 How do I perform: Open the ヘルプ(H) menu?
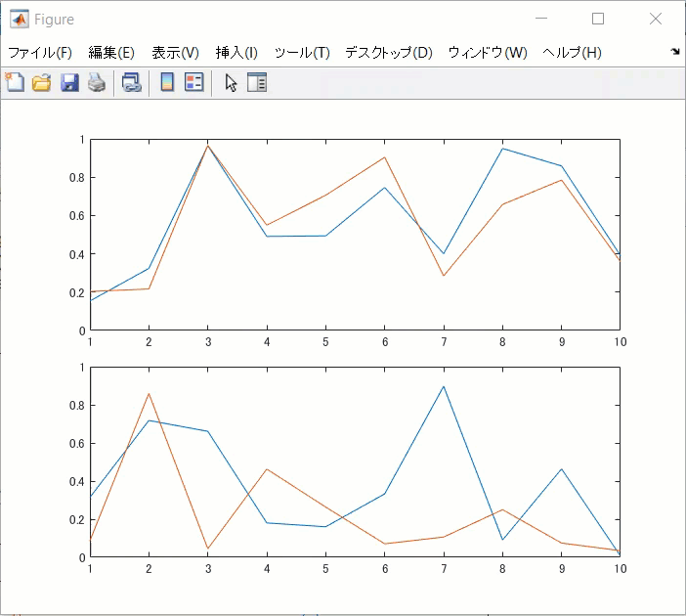tap(572, 53)
